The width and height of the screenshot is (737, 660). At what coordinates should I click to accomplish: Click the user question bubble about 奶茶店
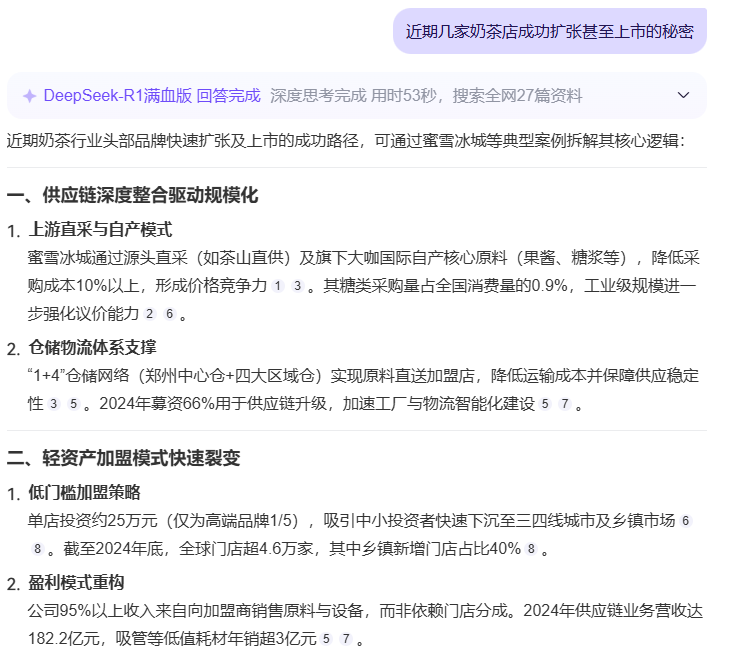pyautogui.click(x=549, y=31)
